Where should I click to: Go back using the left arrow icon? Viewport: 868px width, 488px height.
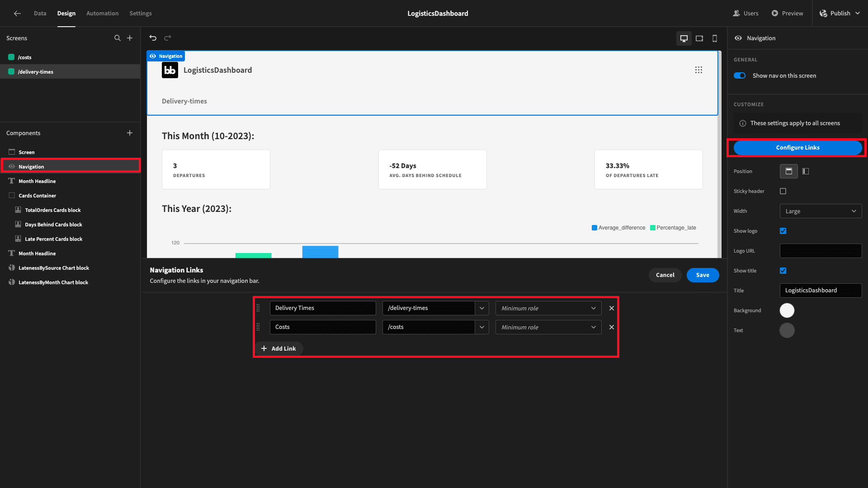[x=17, y=14]
